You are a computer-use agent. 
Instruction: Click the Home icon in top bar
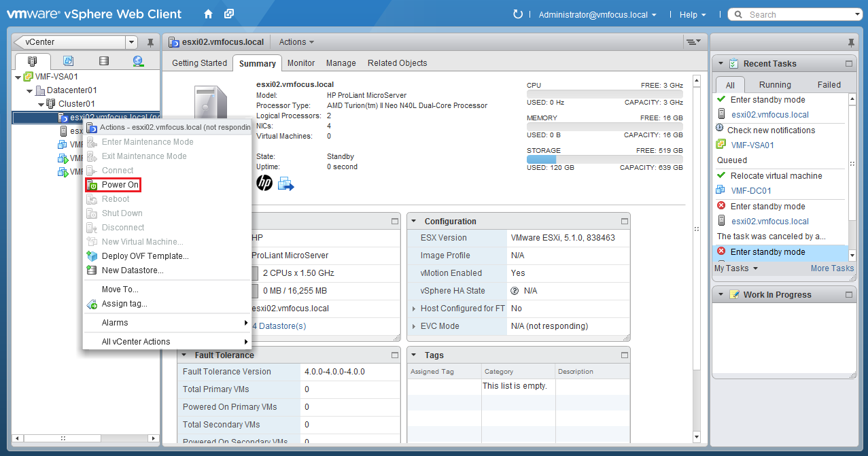click(x=209, y=14)
